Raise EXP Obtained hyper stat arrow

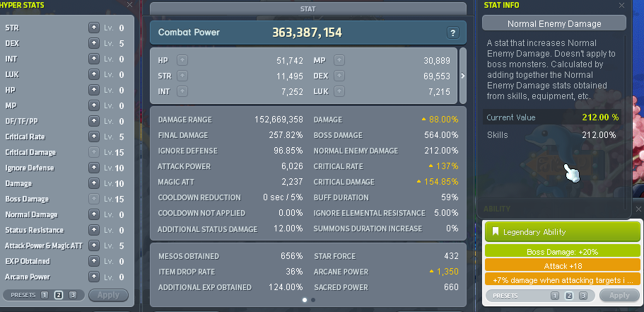pyautogui.click(x=94, y=261)
